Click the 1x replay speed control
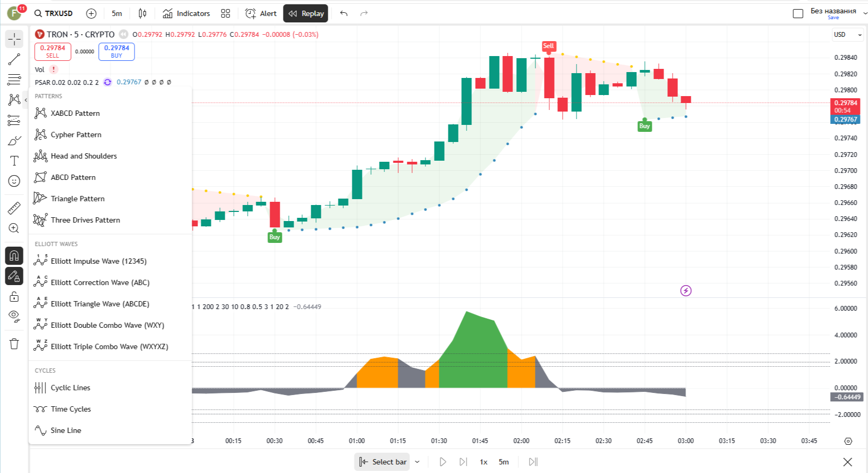 (483, 462)
